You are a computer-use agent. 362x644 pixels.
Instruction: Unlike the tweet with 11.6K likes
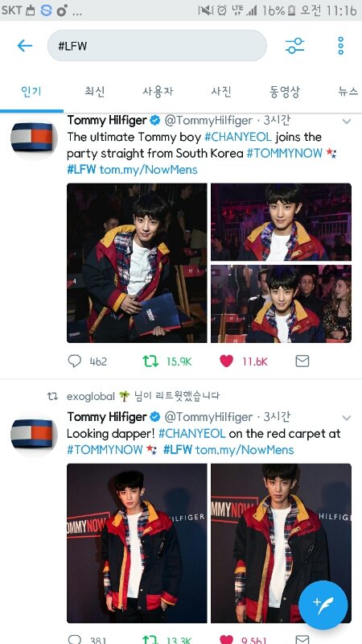[226, 361]
